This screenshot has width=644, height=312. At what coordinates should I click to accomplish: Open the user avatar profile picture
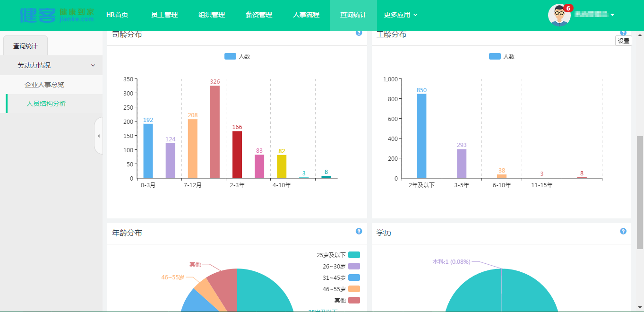pyautogui.click(x=559, y=15)
